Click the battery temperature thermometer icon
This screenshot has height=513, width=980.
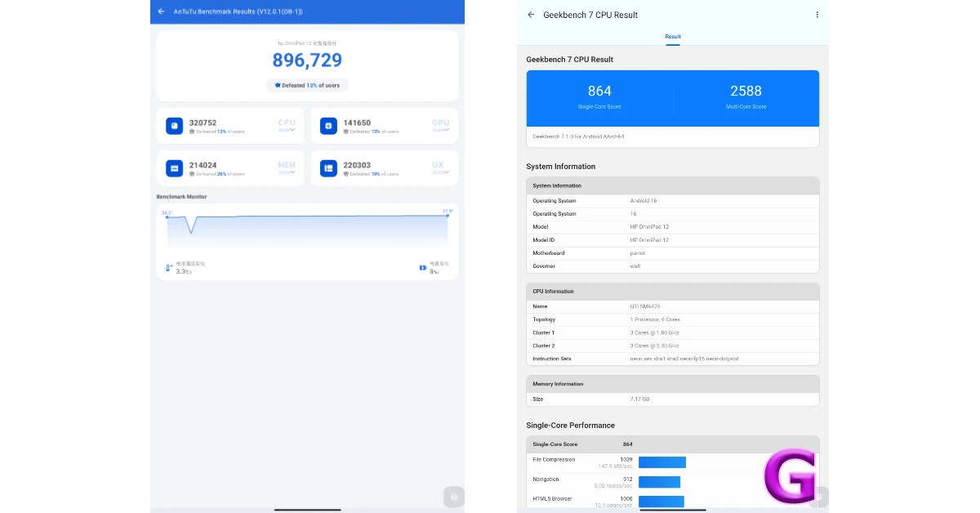(x=169, y=267)
